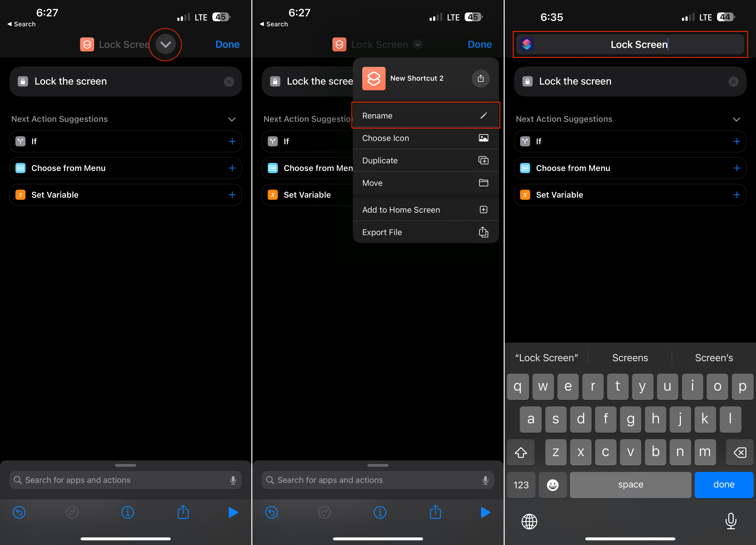Image resolution: width=756 pixels, height=545 pixels.
Task: Tap the play button in left panel
Action: (x=233, y=512)
